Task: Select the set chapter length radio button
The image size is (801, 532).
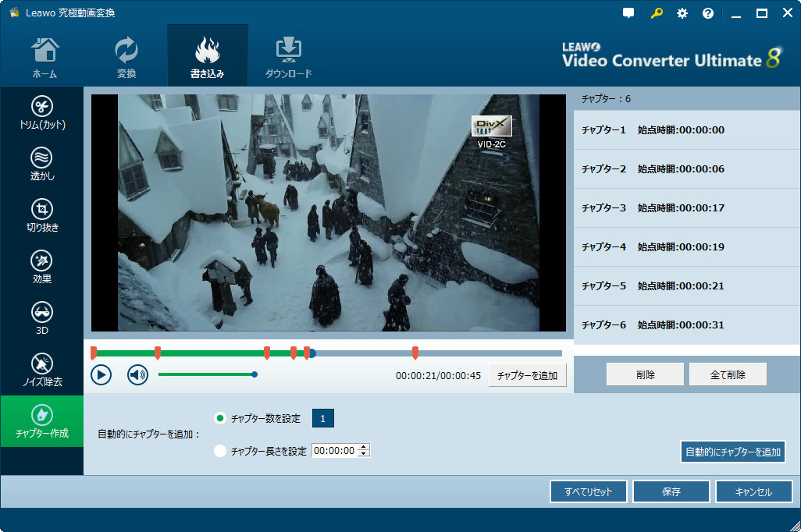Action: pyautogui.click(x=220, y=451)
